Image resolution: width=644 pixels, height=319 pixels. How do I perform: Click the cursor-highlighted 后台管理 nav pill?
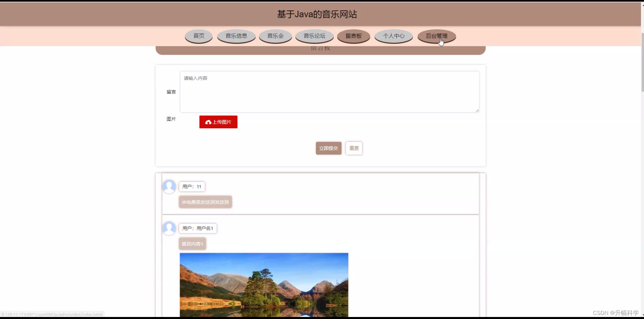(x=437, y=36)
